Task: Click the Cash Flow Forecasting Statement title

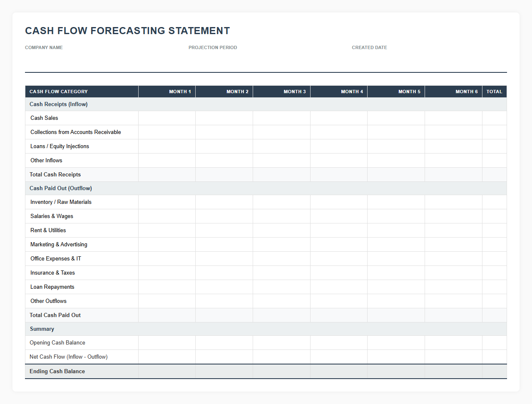Action: click(127, 31)
